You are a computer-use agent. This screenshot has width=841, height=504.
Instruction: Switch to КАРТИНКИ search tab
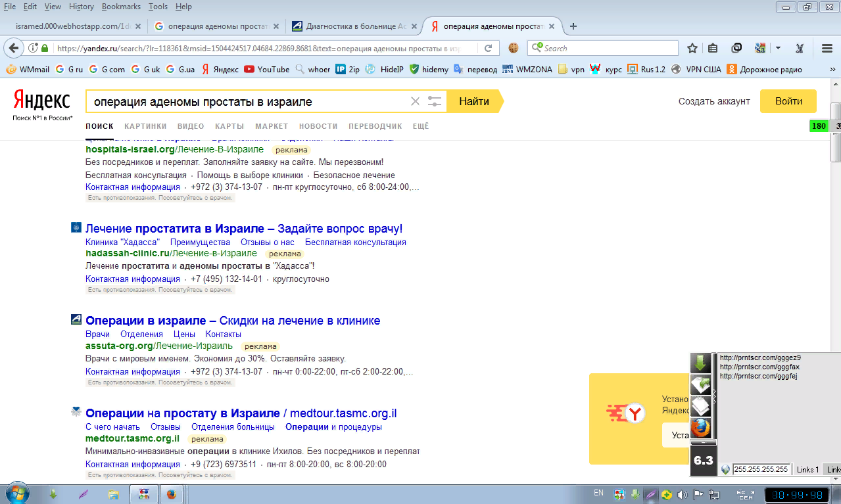point(145,126)
